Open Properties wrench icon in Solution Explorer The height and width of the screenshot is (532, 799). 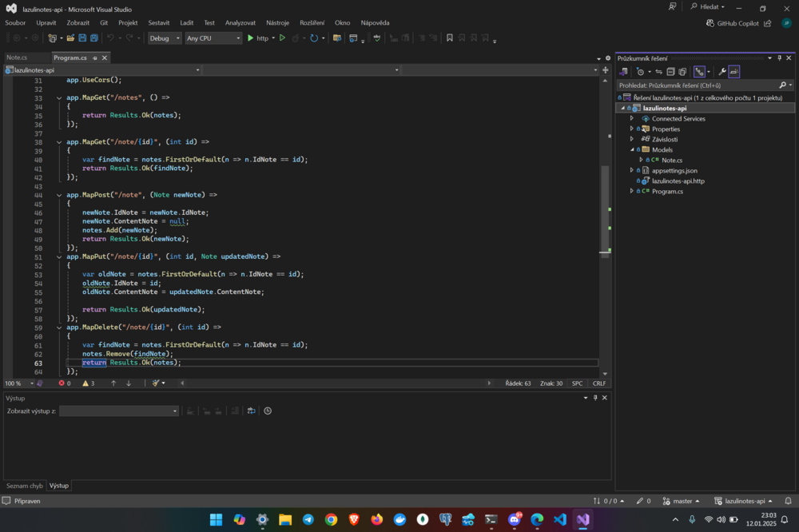click(722, 72)
